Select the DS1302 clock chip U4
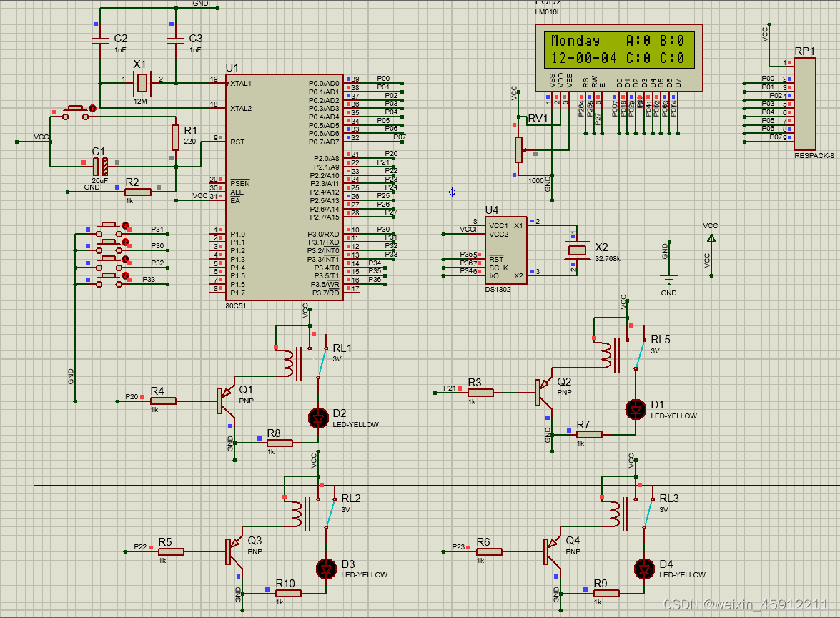This screenshot has height=618, width=840. click(x=505, y=250)
